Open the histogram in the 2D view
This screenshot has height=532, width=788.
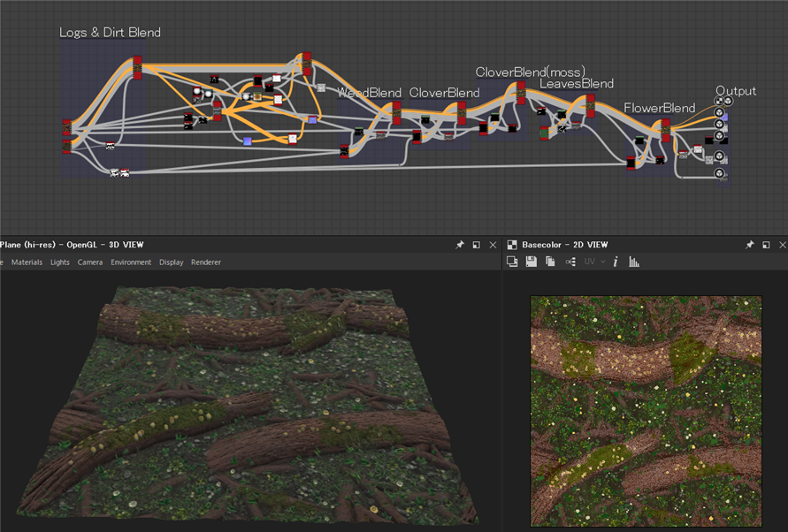coord(634,262)
